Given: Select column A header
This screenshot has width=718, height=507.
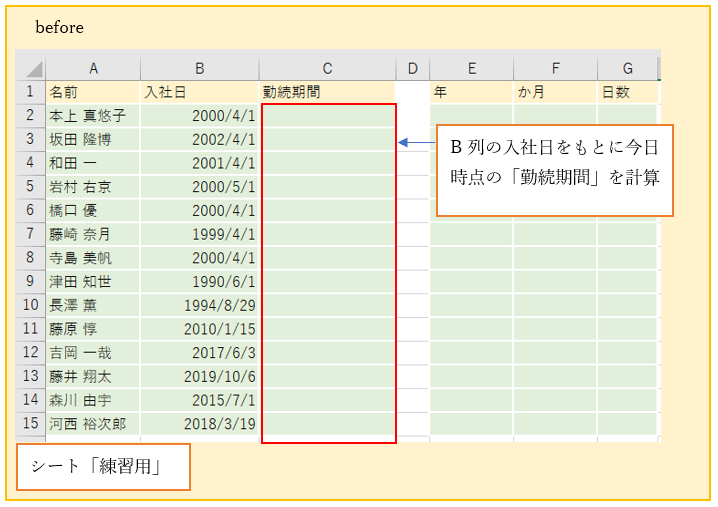Looking at the screenshot, I should coord(93,69).
